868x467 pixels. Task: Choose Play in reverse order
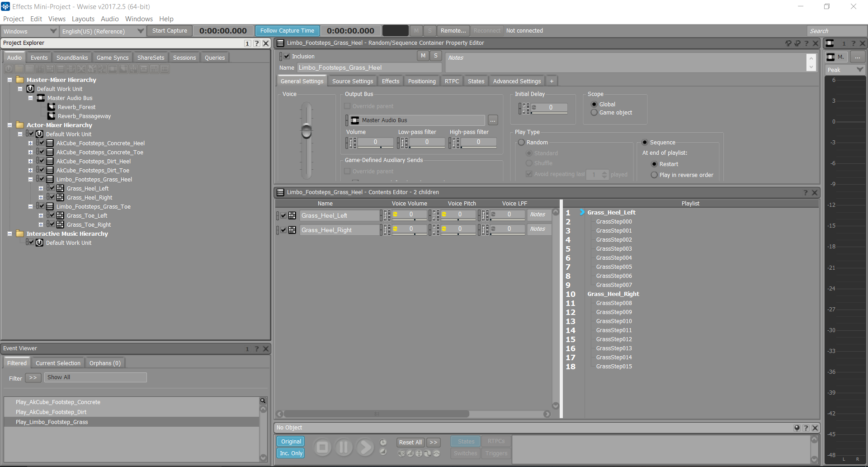click(x=654, y=175)
